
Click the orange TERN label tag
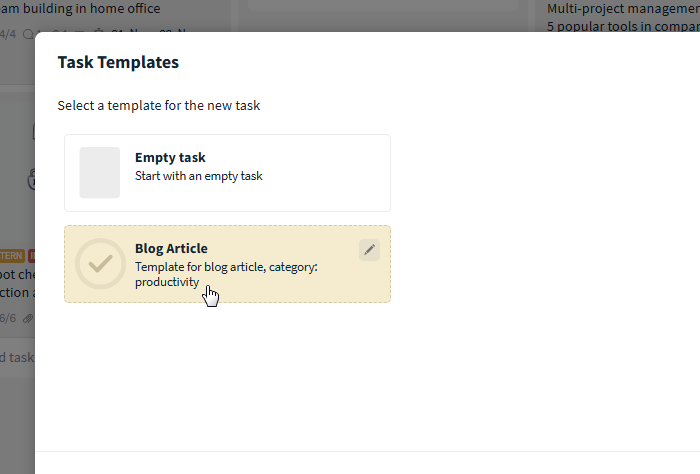click(x=12, y=256)
